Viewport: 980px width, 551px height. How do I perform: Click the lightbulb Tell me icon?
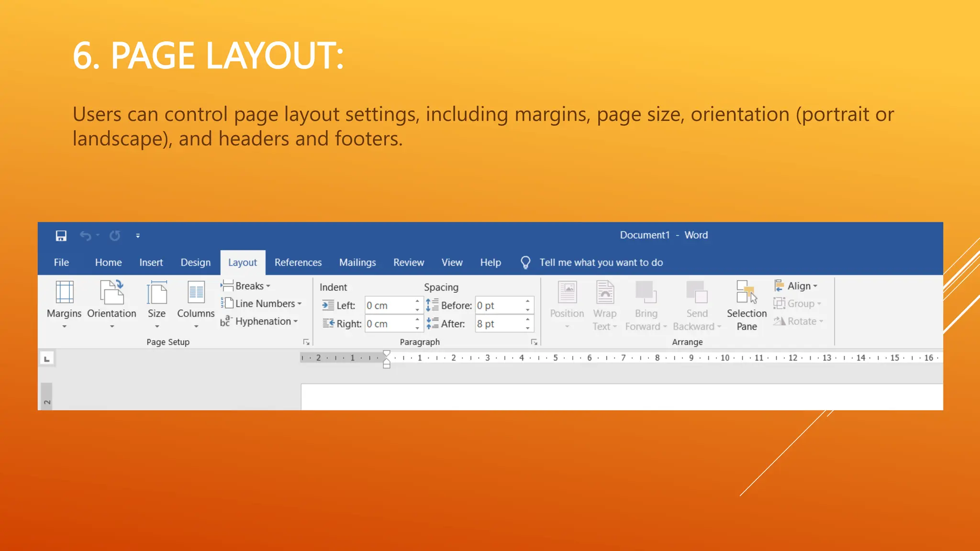(x=525, y=262)
